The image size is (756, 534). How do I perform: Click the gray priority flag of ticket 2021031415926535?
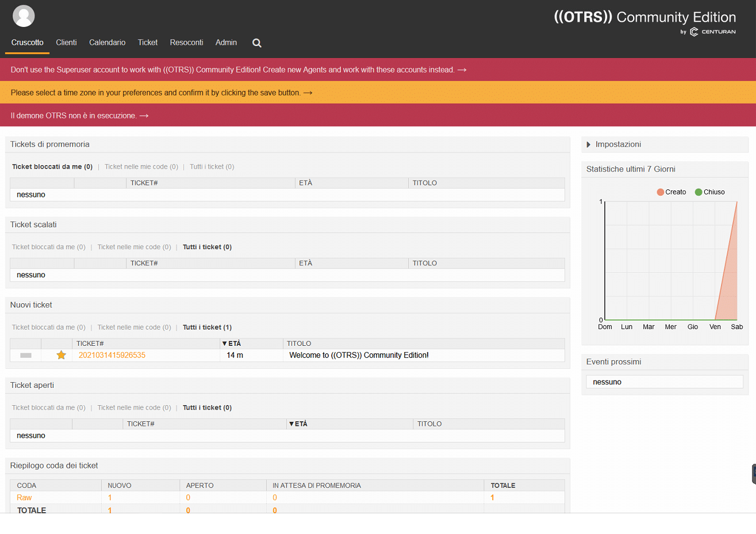point(26,356)
